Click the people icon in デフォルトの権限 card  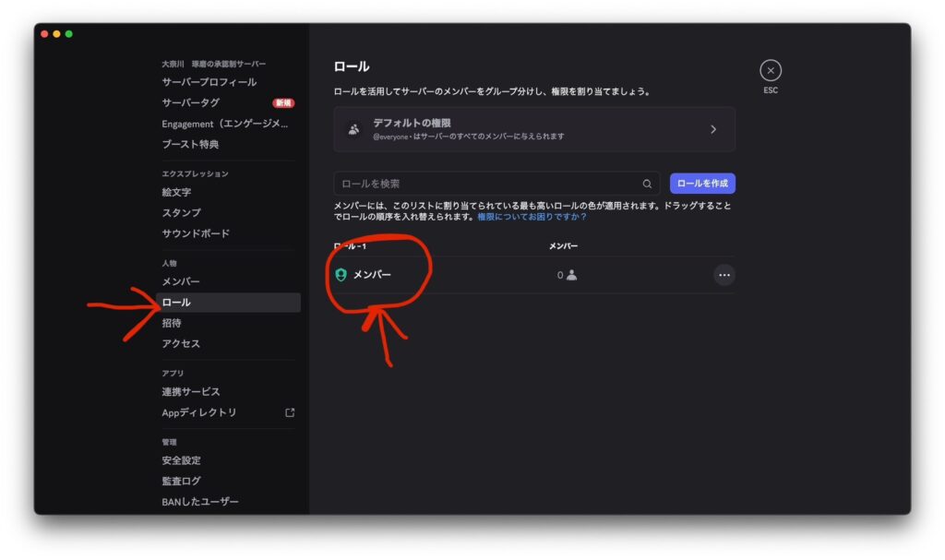353,129
